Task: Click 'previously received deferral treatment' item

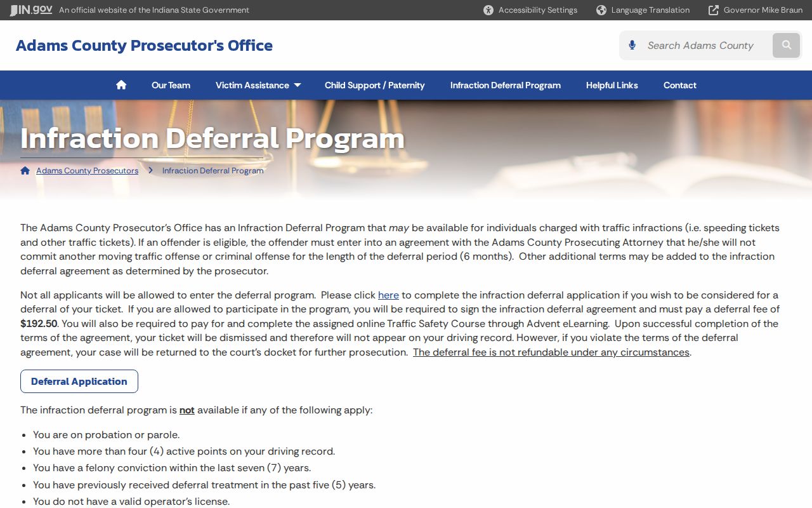Action: tap(204, 485)
